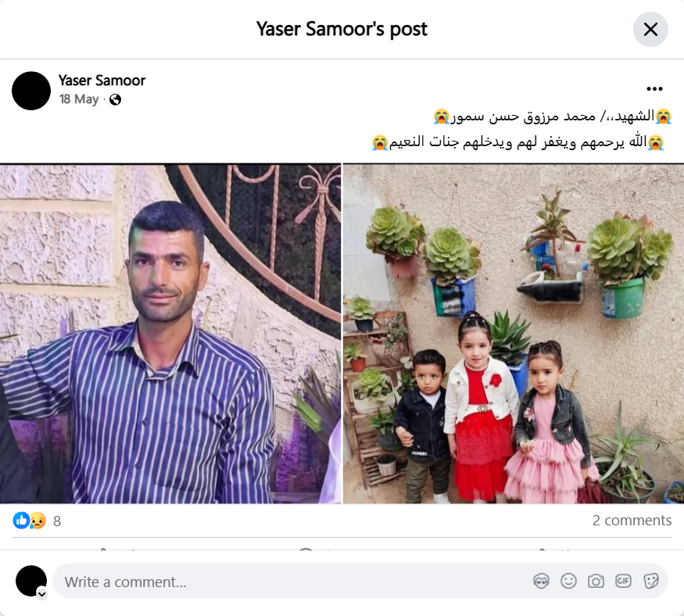The height and width of the screenshot is (616, 684).
Task: Attach a photo with camera icon
Action: click(596, 581)
